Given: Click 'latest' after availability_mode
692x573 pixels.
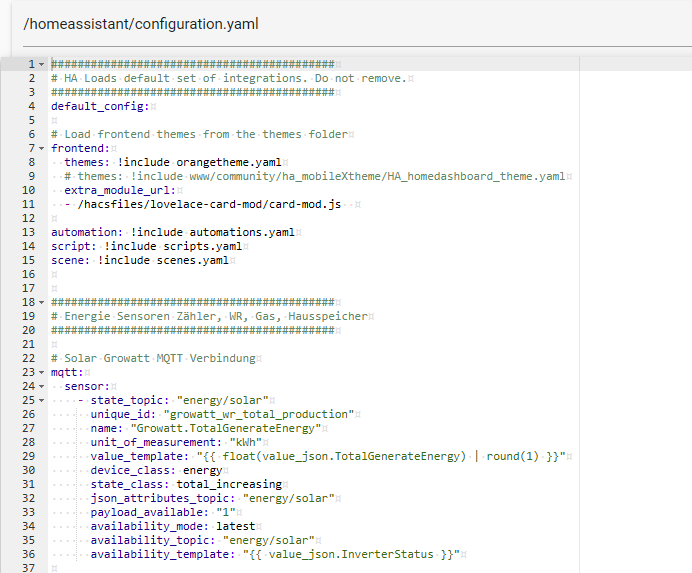Looking at the screenshot, I should tap(235, 526).
